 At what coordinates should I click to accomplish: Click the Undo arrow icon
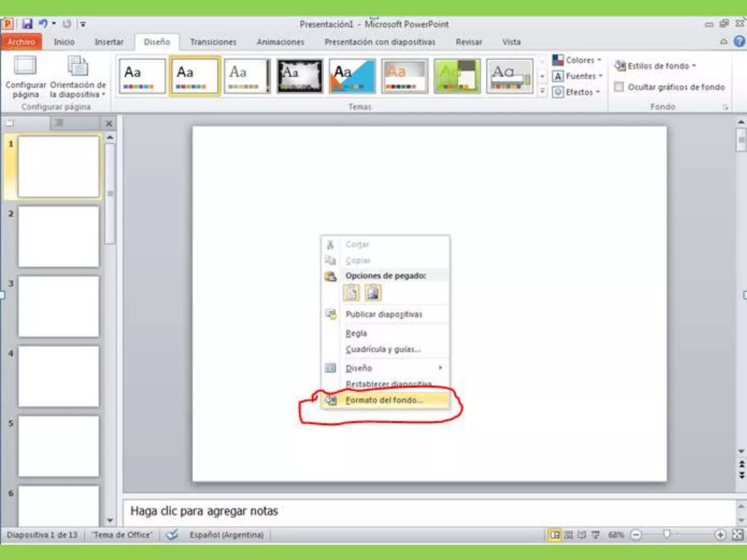[43, 24]
